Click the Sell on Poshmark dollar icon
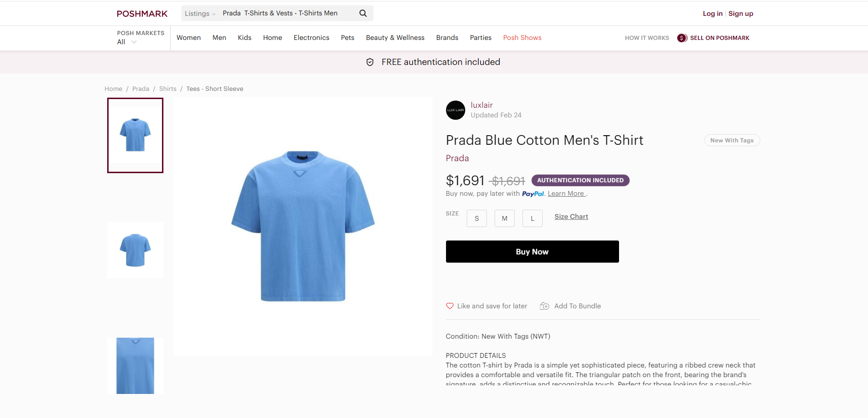Viewport: 868px width, 418px height. click(682, 38)
